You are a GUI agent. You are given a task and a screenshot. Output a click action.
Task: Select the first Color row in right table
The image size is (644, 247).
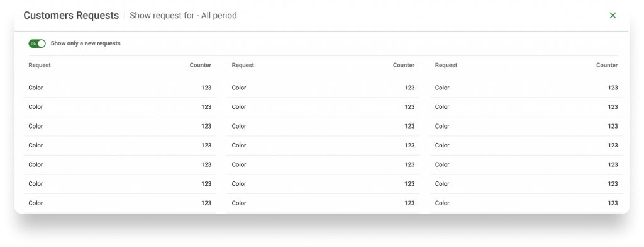[x=526, y=88]
